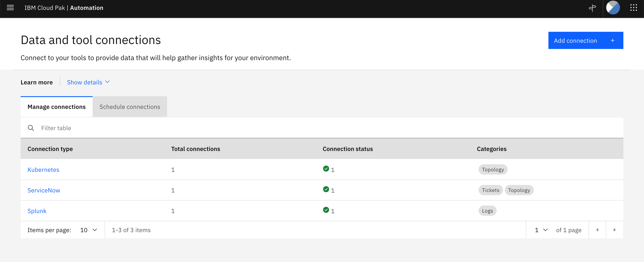
Task: Open items per page dropdown
Action: coord(89,230)
